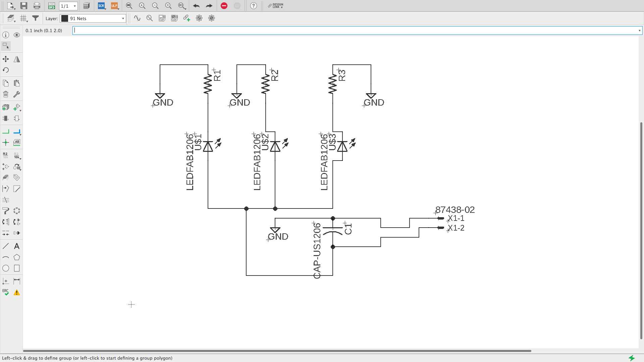The image size is (644, 362).
Task: Select the Polygon tool
Action: 17,257
